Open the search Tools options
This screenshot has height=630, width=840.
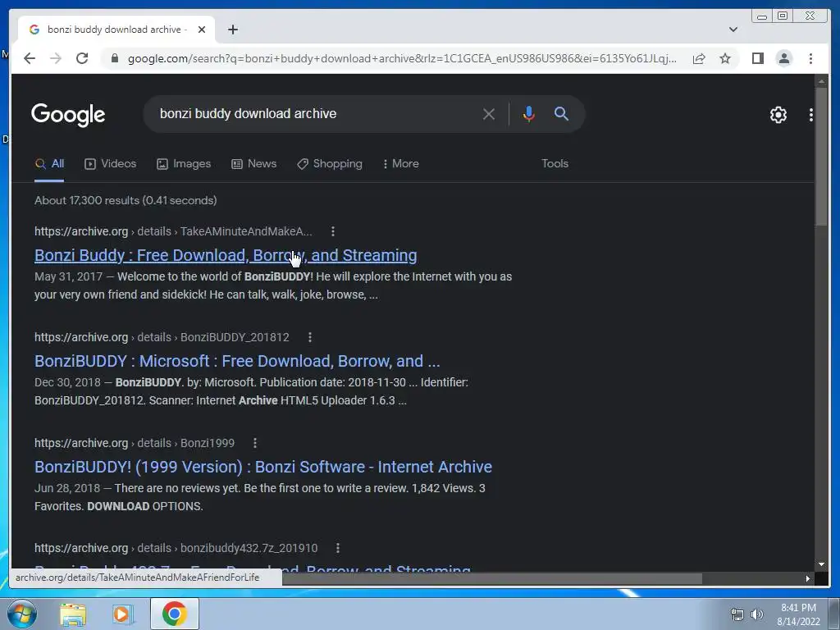pos(555,164)
